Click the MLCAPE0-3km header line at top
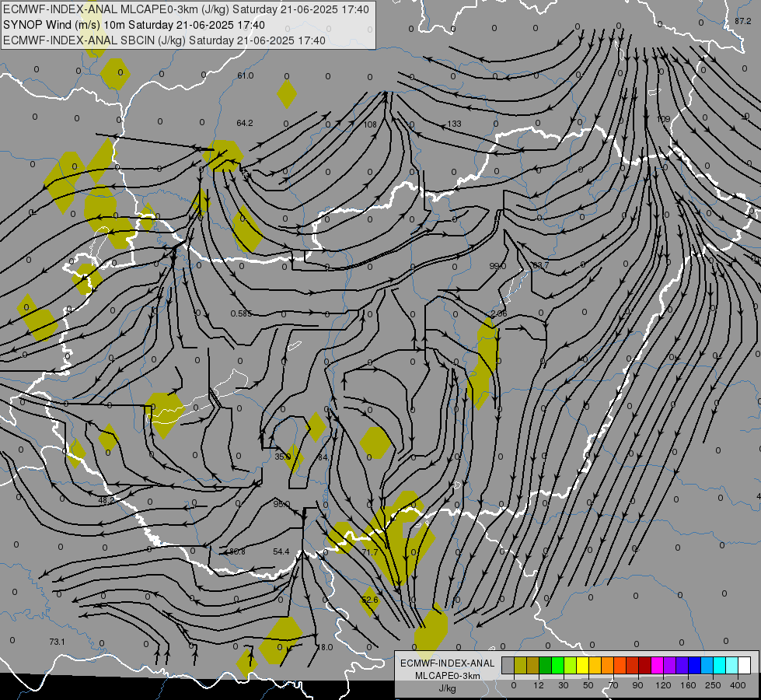761x700 pixels. pyautogui.click(x=186, y=9)
